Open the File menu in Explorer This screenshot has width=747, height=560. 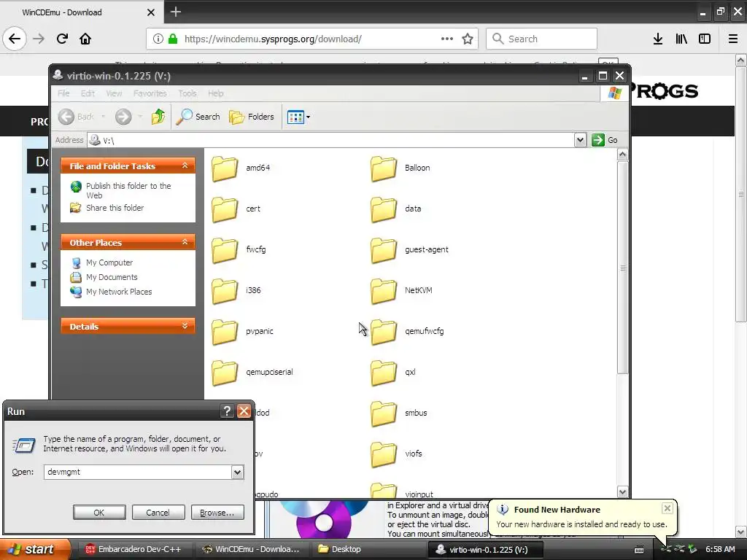tap(63, 93)
